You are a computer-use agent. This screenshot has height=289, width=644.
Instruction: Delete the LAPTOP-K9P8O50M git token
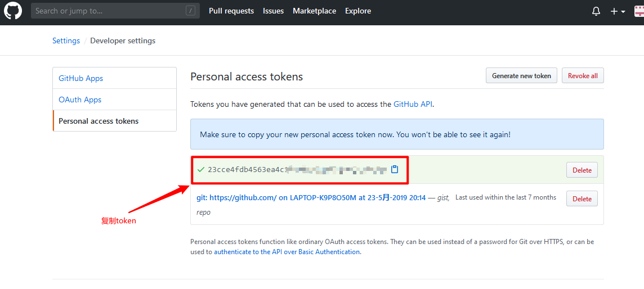pos(582,198)
